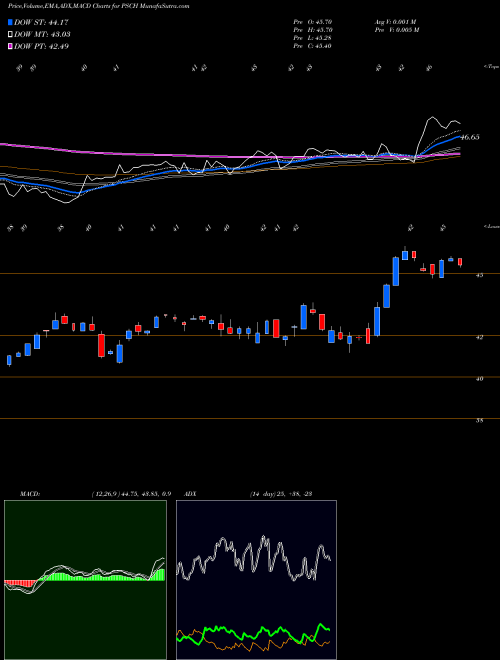Screen dimensions: 500x660
Task: Open the ADX indicator chart panel
Action: pyautogui.click(x=256, y=580)
